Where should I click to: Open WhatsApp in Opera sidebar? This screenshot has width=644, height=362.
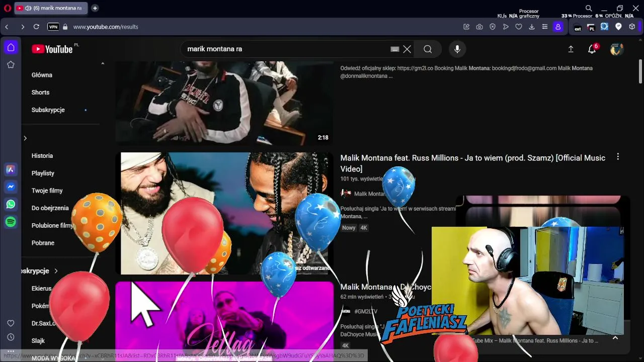pyautogui.click(x=11, y=204)
